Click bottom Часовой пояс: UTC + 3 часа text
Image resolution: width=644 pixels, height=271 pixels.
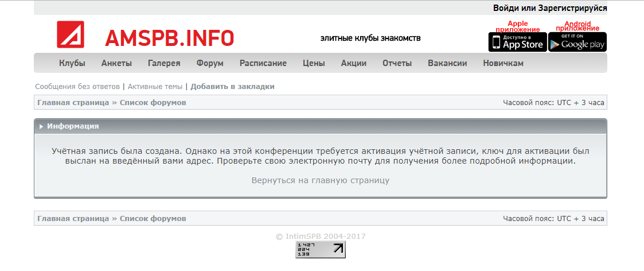coord(553,218)
